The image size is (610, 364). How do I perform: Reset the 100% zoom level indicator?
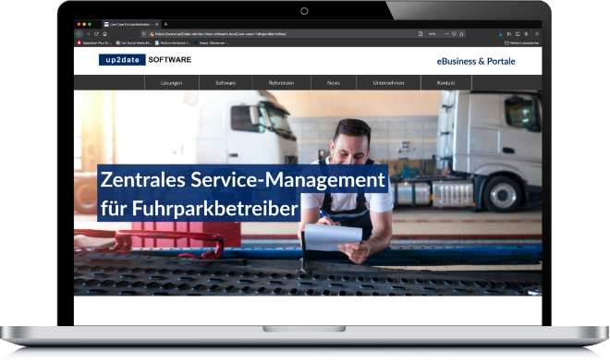(x=432, y=34)
